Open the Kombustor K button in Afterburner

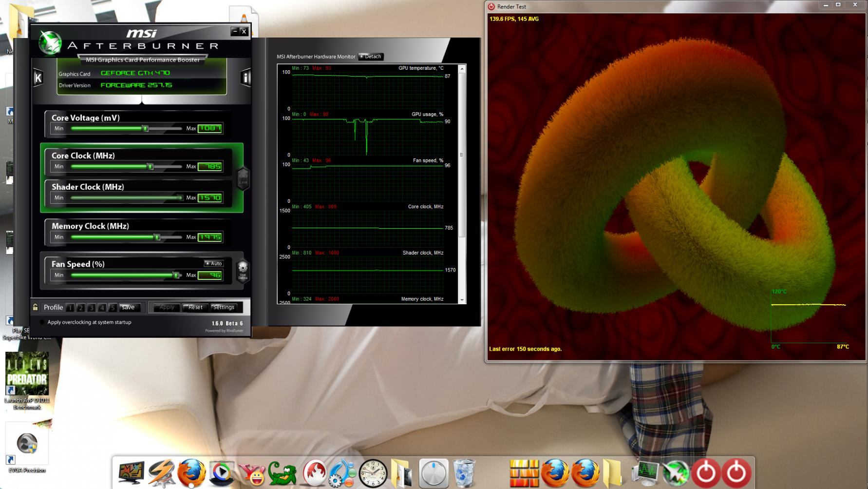click(x=38, y=78)
